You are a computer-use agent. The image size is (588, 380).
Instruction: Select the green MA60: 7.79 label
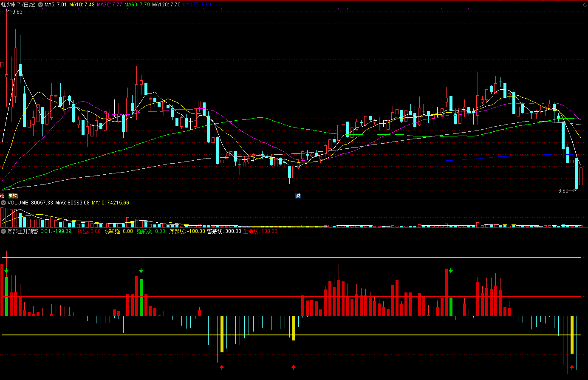137,5
